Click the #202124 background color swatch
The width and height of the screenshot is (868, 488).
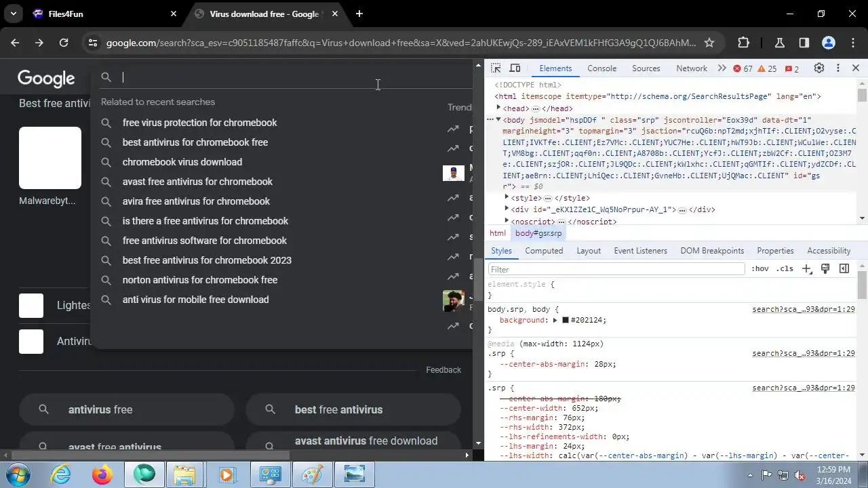click(x=566, y=320)
